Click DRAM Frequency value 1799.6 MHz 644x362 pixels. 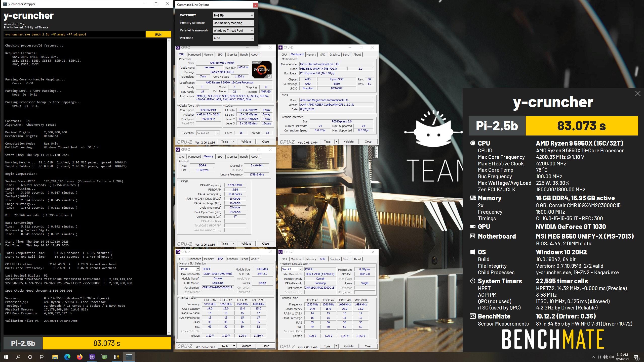click(235, 185)
